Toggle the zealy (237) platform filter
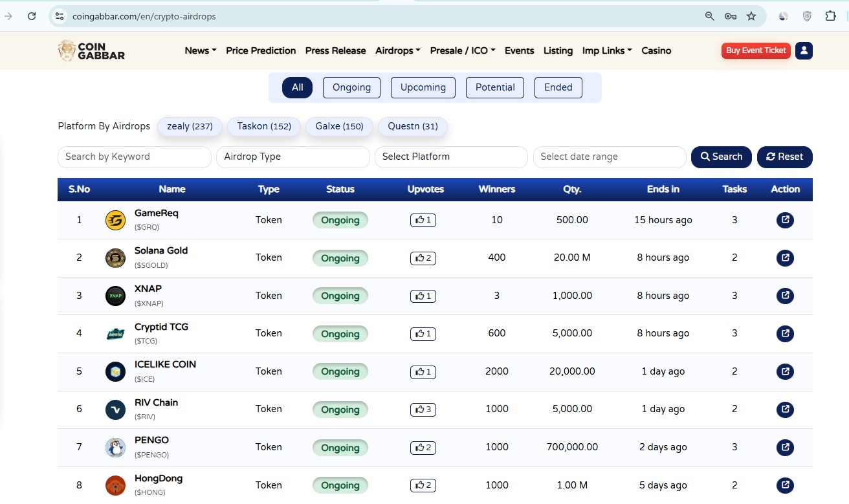This screenshot has height=504, width=849. point(190,126)
